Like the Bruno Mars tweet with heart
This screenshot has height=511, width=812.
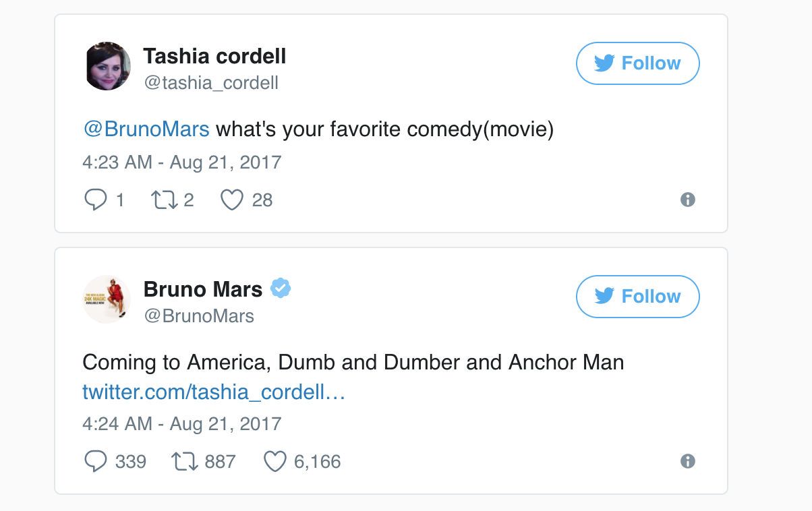[x=274, y=461]
